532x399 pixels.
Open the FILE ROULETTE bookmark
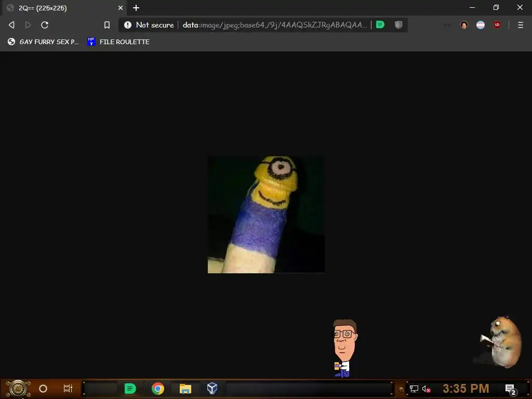118,42
